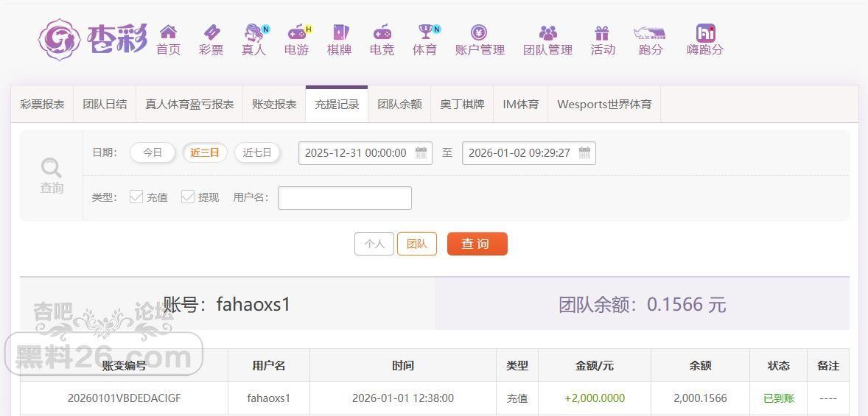Click the orange 查询 button

click(x=477, y=244)
